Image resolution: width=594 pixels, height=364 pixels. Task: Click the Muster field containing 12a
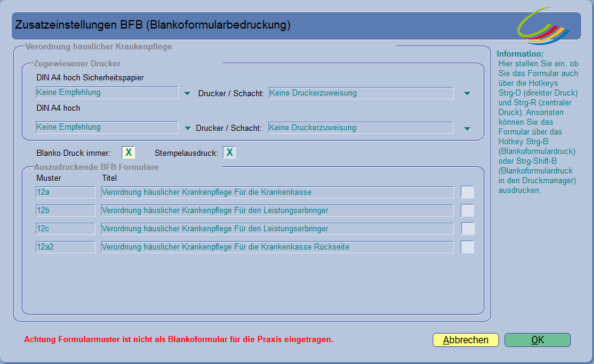click(x=65, y=192)
